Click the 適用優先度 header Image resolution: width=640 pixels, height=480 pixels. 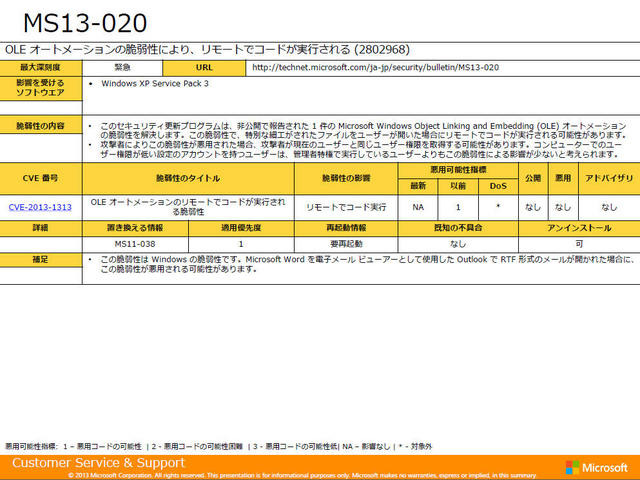pos(241,228)
